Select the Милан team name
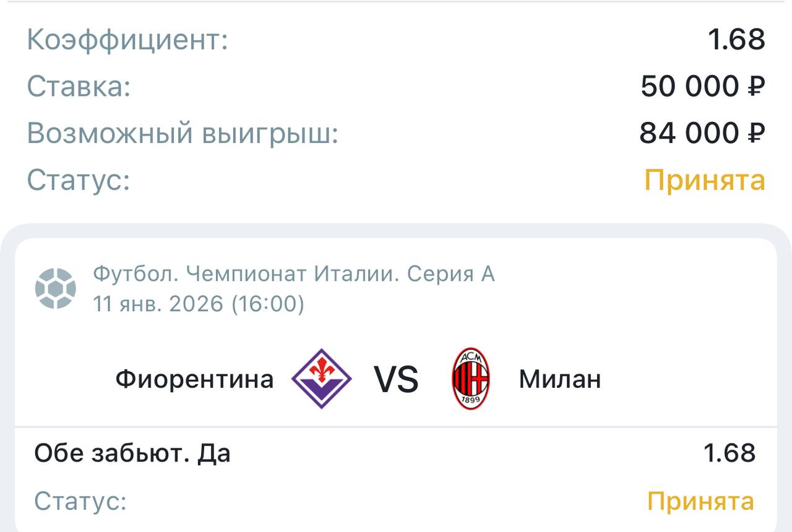Screen dimensions: 792x532 pos(559,379)
